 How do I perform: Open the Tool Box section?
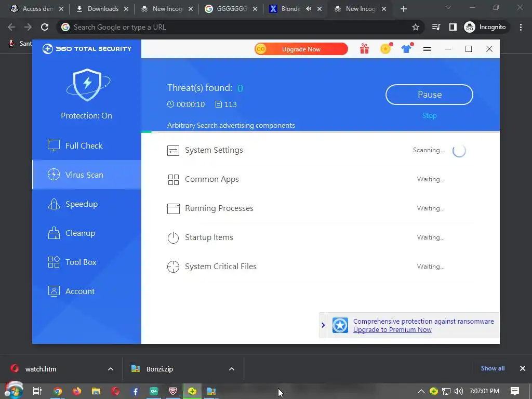87,262
